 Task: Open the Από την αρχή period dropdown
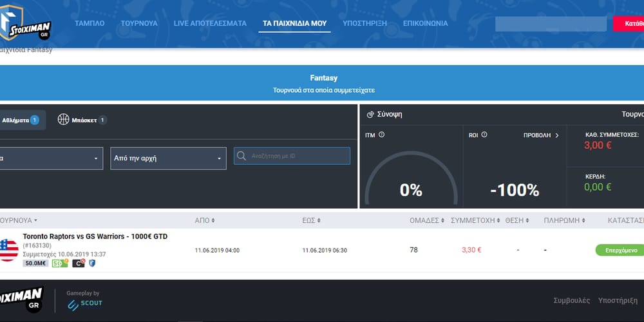[x=168, y=158]
